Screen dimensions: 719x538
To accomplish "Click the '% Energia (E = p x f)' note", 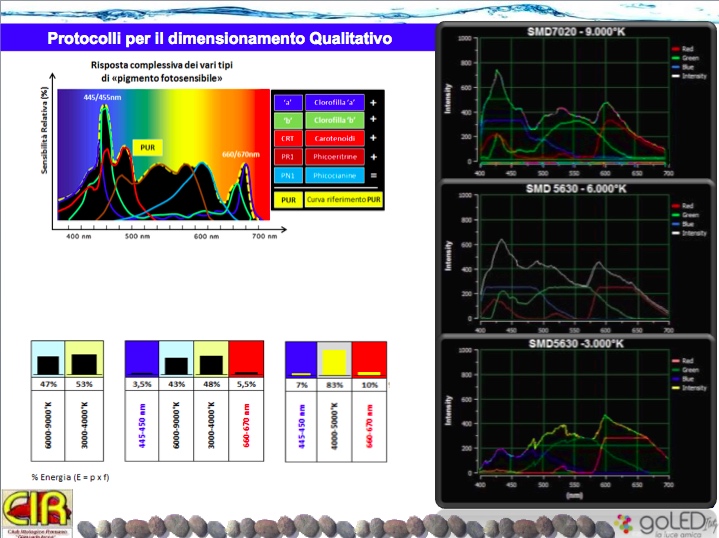I will [x=70, y=477].
